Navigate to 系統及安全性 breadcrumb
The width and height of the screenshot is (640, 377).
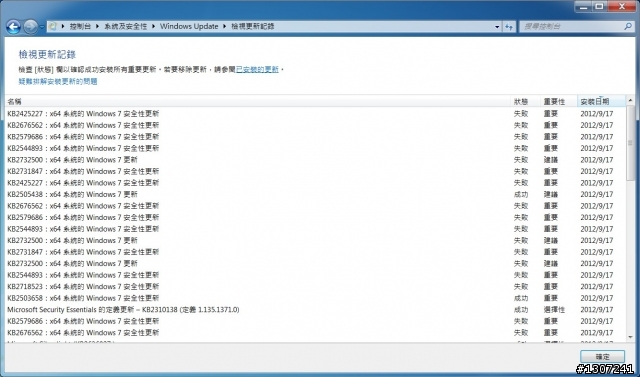(126, 27)
